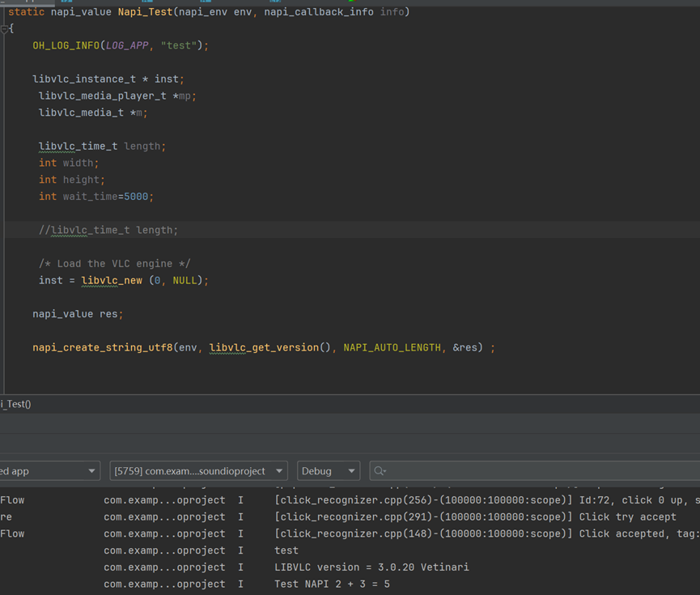
Task: Click the LOG_APP argument
Action: [127, 45]
